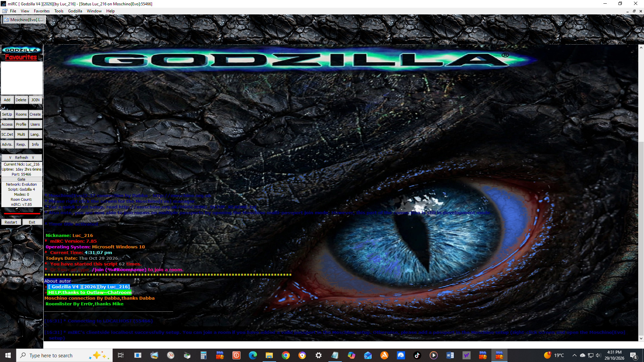Open the Godzilla menu

(75, 11)
